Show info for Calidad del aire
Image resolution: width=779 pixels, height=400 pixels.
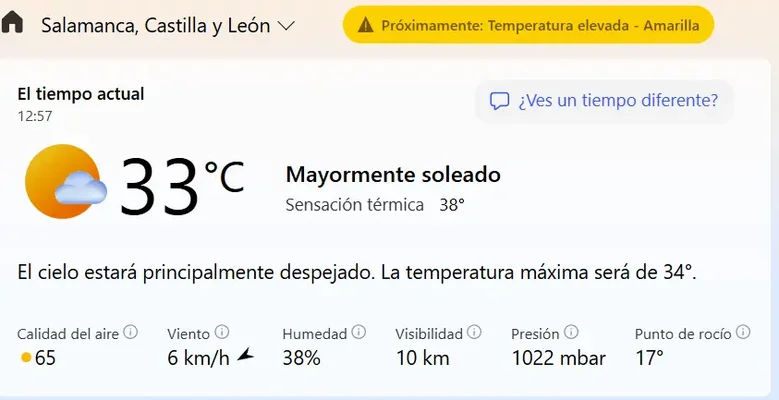tap(130, 332)
